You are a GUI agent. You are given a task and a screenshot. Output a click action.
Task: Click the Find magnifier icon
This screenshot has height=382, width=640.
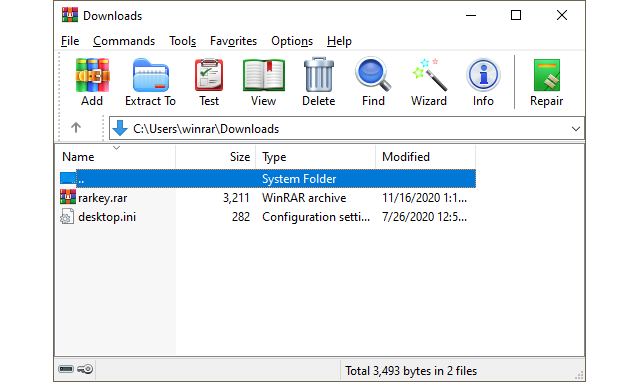point(373,75)
